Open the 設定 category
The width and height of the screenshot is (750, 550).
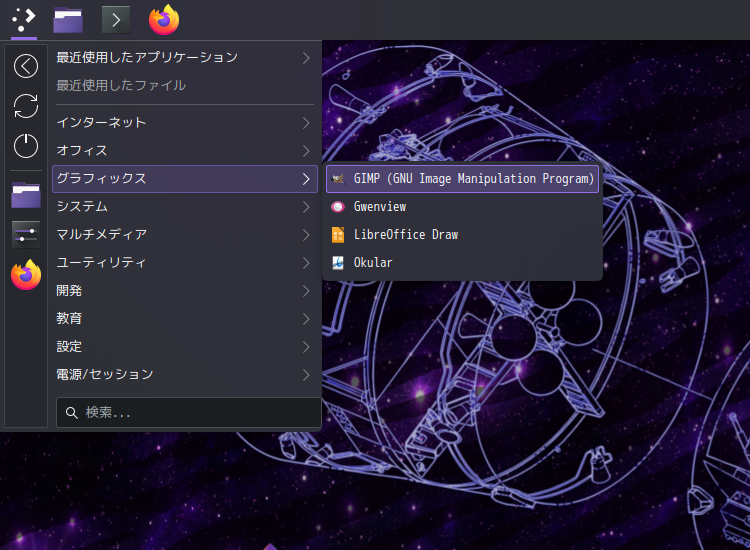185,347
